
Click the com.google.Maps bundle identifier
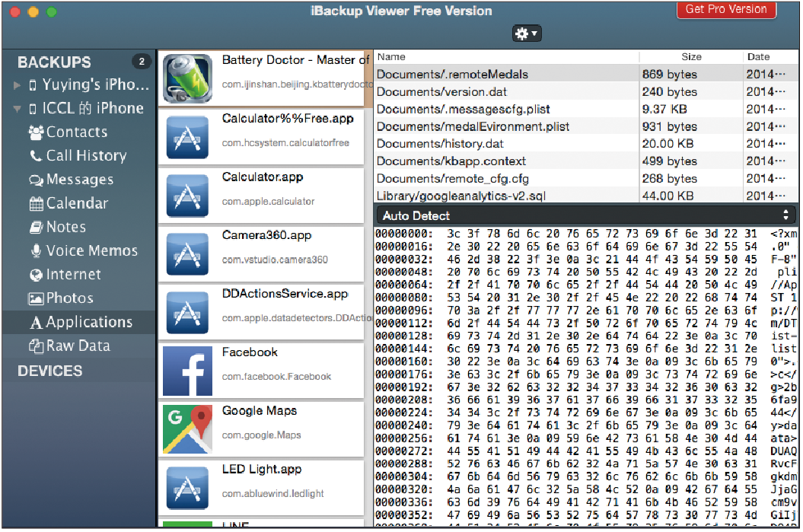pyautogui.click(x=261, y=435)
